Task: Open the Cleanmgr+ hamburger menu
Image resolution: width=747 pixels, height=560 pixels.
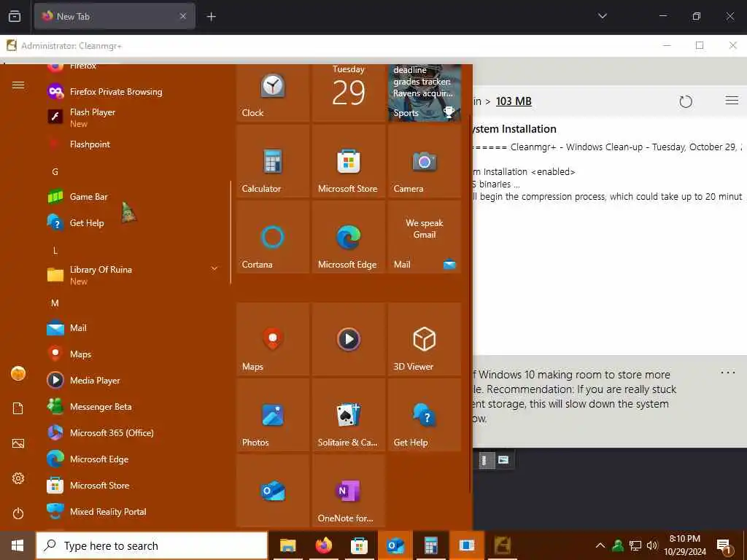Action: click(x=732, y=101)
